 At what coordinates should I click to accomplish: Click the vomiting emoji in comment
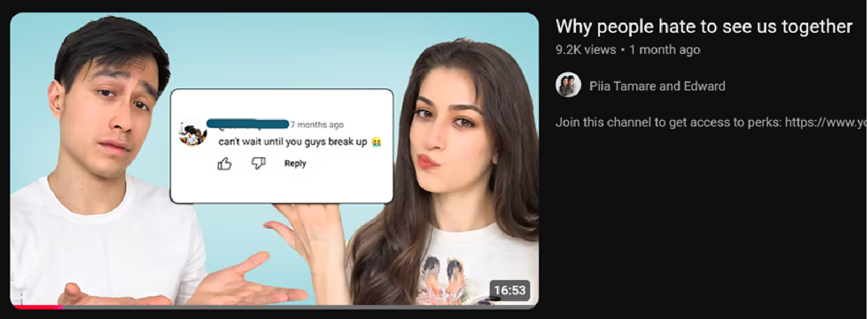[x=377, y=142]
